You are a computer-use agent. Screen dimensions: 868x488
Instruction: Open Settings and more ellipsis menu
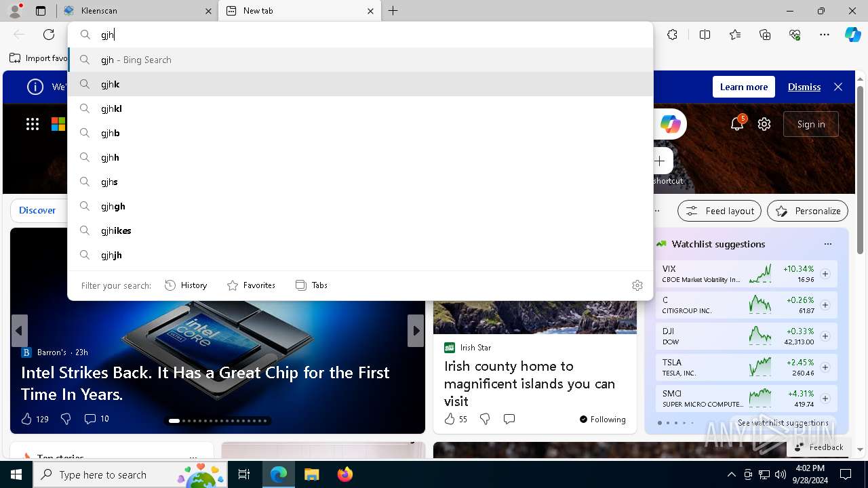825,35
